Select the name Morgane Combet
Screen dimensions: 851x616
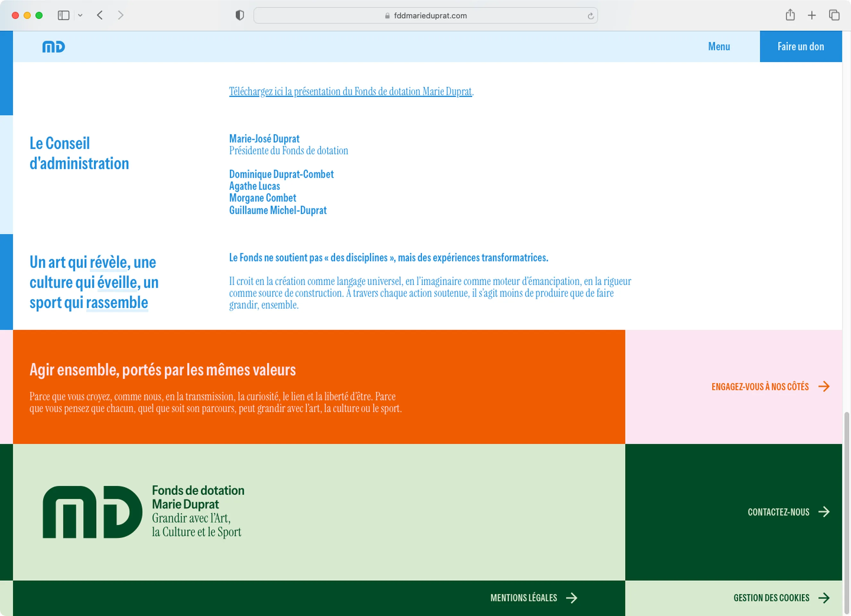coord(263,198)
